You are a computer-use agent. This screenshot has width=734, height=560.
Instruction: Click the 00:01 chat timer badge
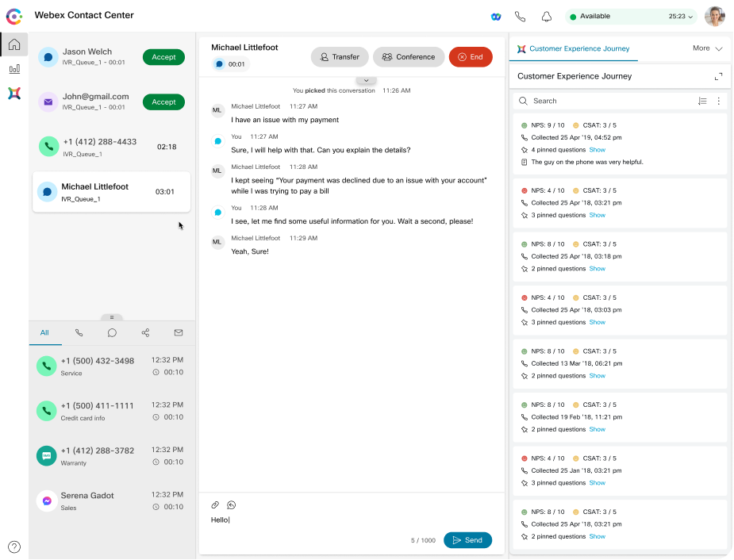point(231,64)
